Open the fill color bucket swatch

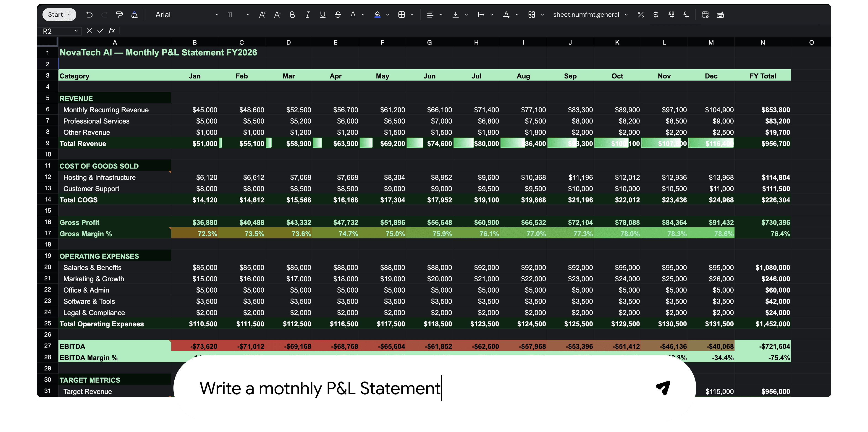[377, 14]
